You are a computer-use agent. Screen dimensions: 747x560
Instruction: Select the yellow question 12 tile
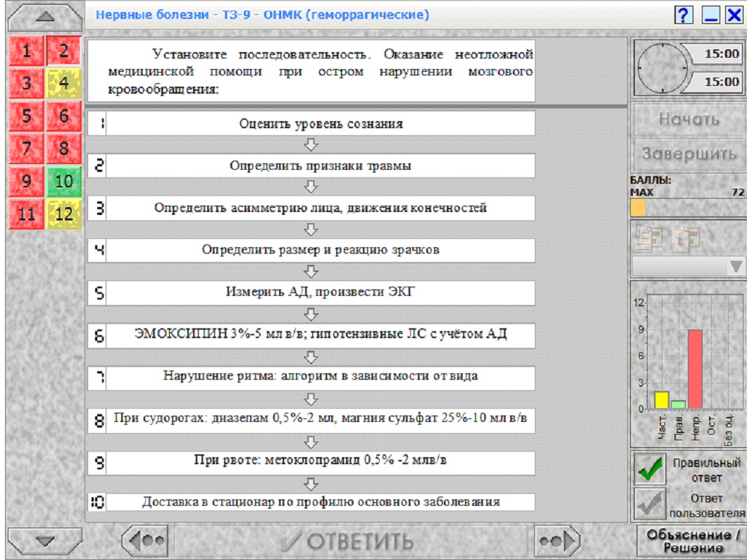tap(64, 214)
